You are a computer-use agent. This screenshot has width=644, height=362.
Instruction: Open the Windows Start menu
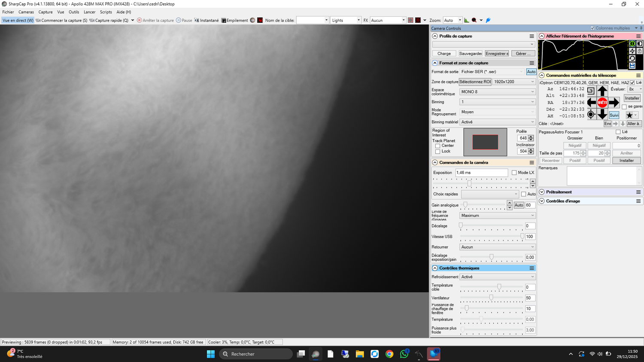tap(211, 354)
